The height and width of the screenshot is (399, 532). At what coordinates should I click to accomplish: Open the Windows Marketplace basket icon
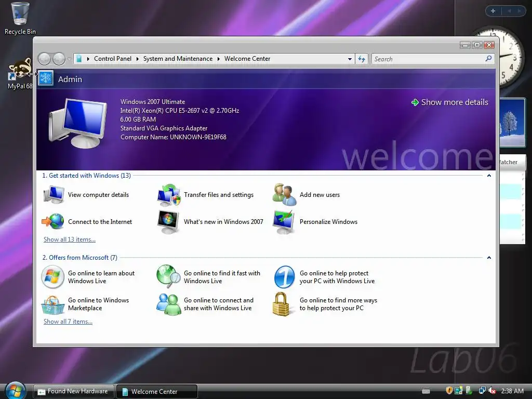click(52, 305)
